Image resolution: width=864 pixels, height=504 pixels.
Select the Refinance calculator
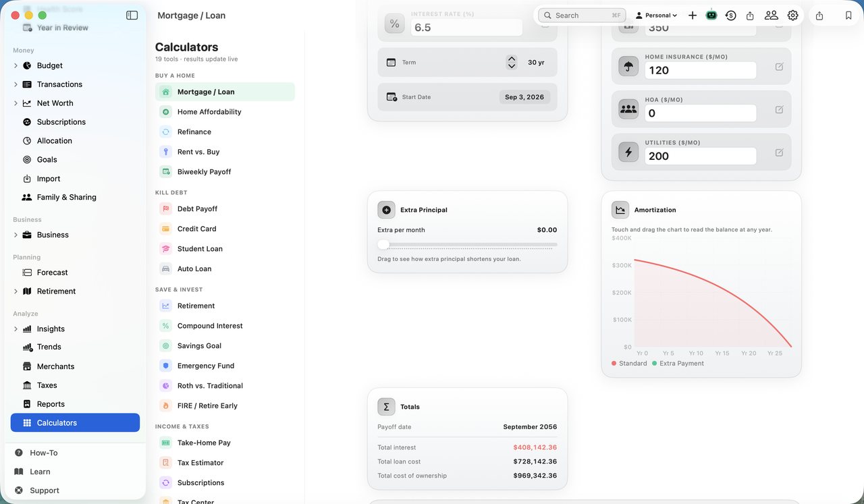(225, 132)
